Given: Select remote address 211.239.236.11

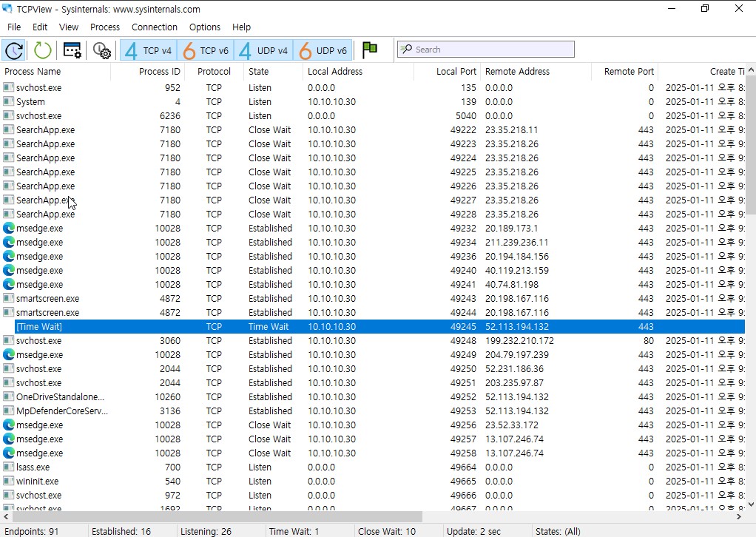Looking at the screenshot, I should click(x=517, y=242).
